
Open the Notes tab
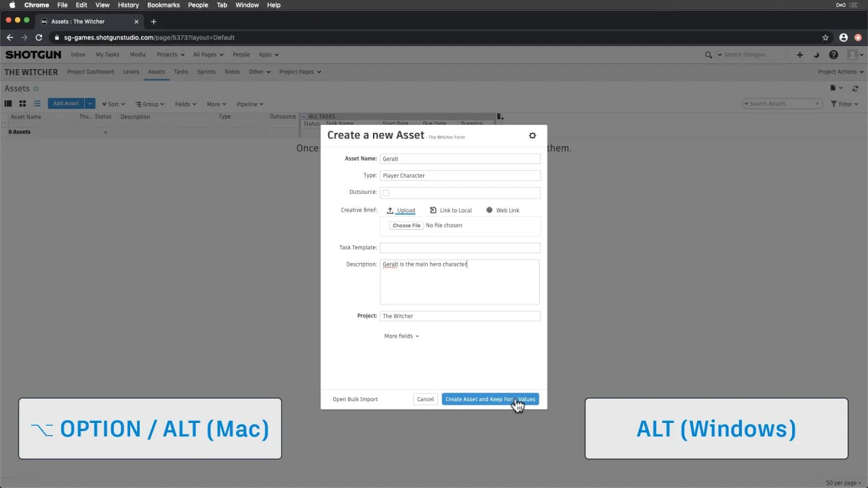point(233,72)
